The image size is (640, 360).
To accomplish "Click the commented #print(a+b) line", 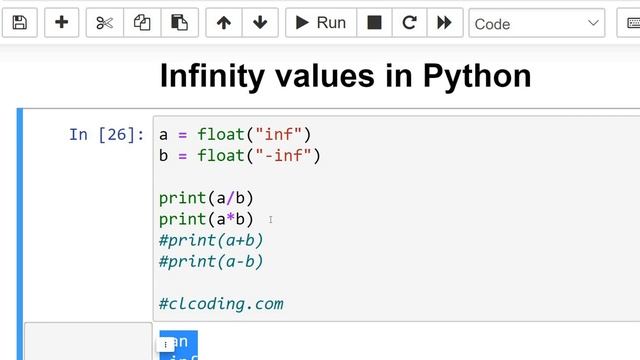I will pos(211,240).
